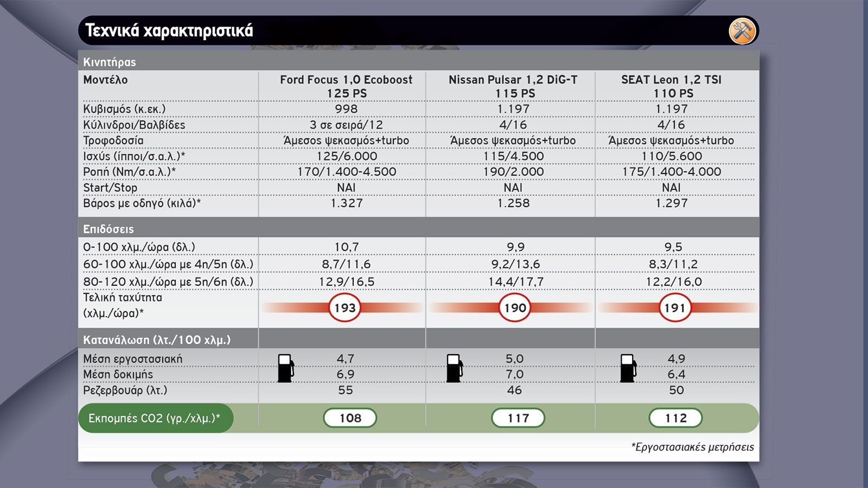Click the Εκπομπές CO2 green label
Viewport: 868px width, 488px height.
156,418
